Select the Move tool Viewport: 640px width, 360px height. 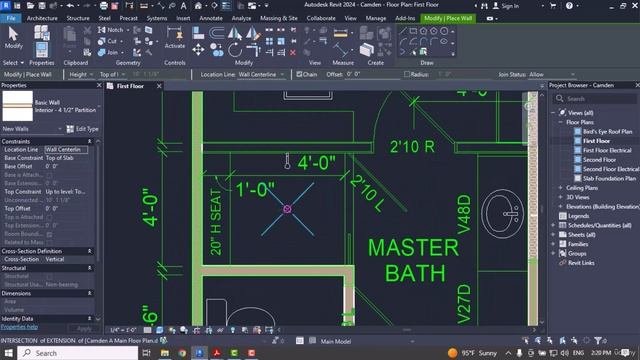tap(198, 50)
